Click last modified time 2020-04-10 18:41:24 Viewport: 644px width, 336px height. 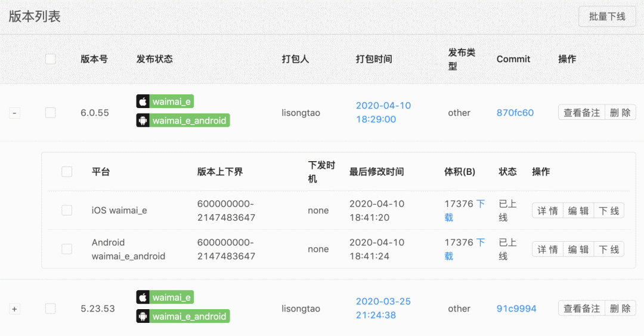click(377, 249)
